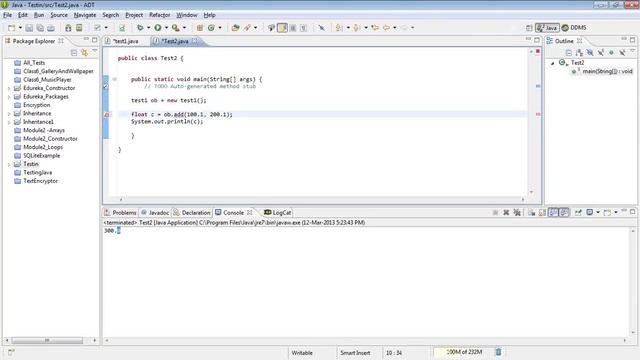Click the heap status memory bar
The height and width of the screenshot is (360, 640).
click(x=464, y=352)
